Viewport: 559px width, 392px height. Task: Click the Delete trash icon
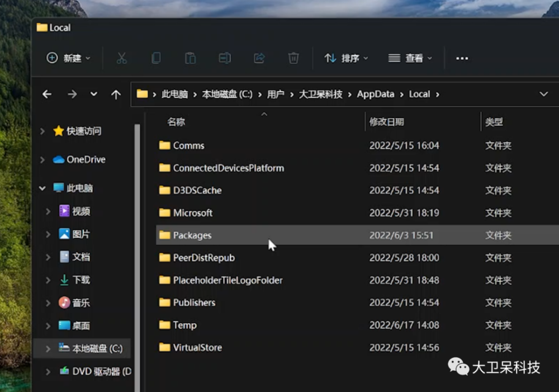[293, 58]
